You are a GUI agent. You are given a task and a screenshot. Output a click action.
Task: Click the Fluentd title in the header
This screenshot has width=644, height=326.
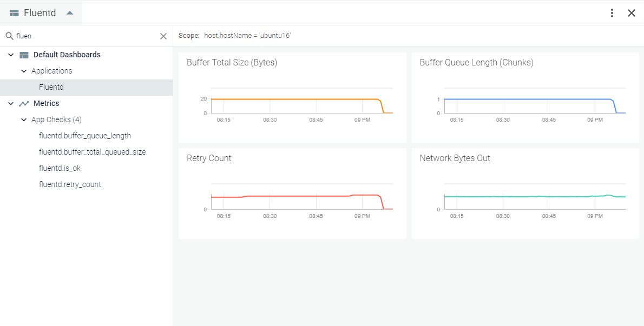point(40,13)
